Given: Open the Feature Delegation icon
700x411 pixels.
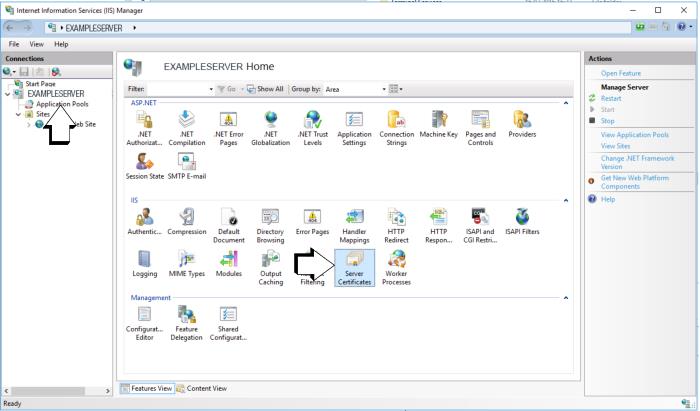Looking at the screenshot, I should pos(186,322).
